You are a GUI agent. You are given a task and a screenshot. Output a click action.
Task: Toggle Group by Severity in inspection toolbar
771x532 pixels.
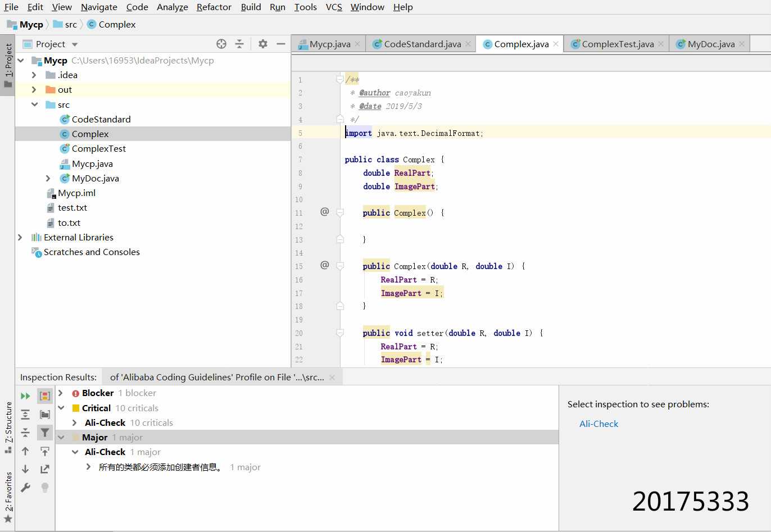pyautogui.click(x=45, y=396)
